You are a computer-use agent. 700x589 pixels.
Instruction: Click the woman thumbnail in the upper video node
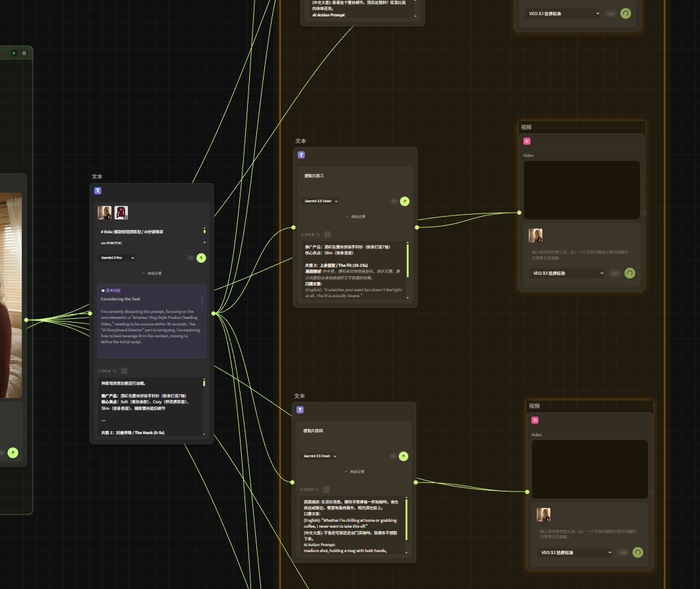(535, 235)
